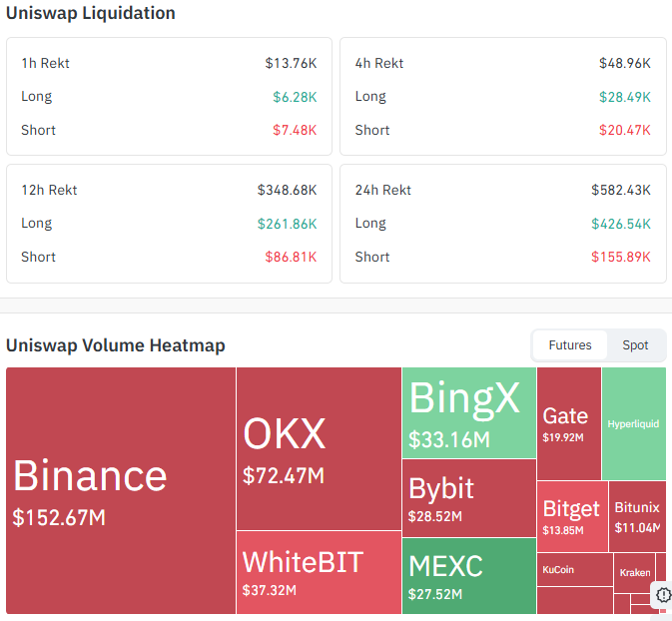Select the 12h Rekt total $348.68K
Screen dimensions: 672x621
click(x=287, y=190)
